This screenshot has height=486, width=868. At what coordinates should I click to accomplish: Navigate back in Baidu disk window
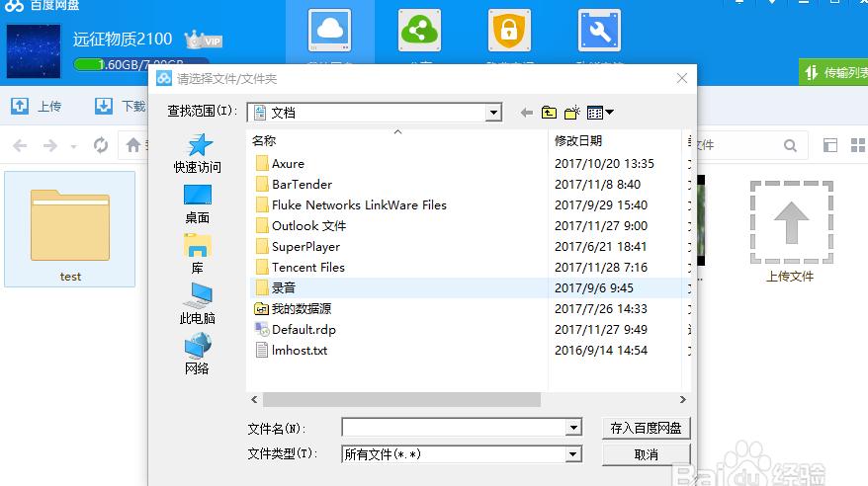pyautogui.click(x=20, y=145)
